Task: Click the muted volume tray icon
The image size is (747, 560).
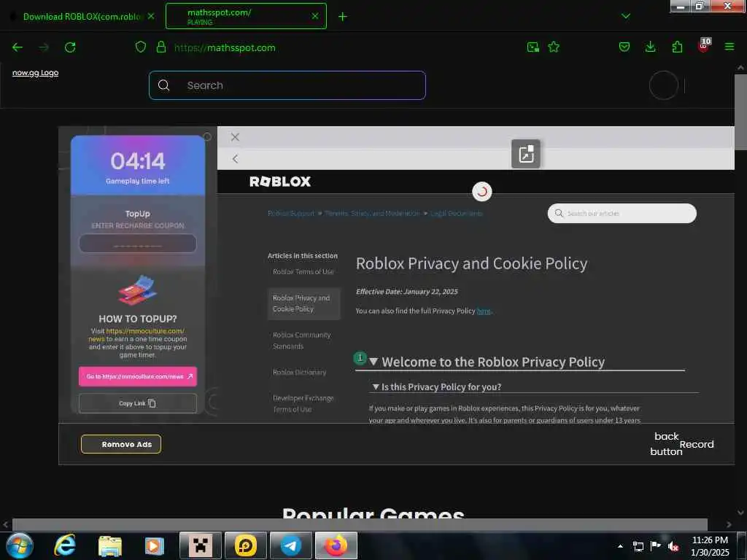Action: tap(673, 547)
